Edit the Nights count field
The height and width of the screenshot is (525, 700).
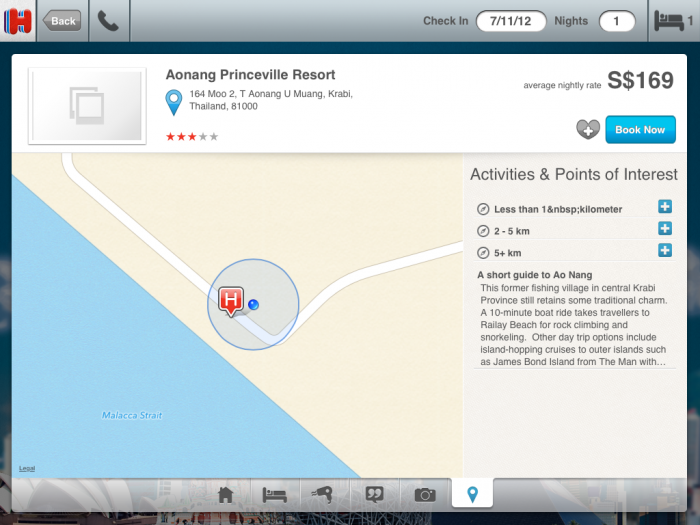point(616,20)
